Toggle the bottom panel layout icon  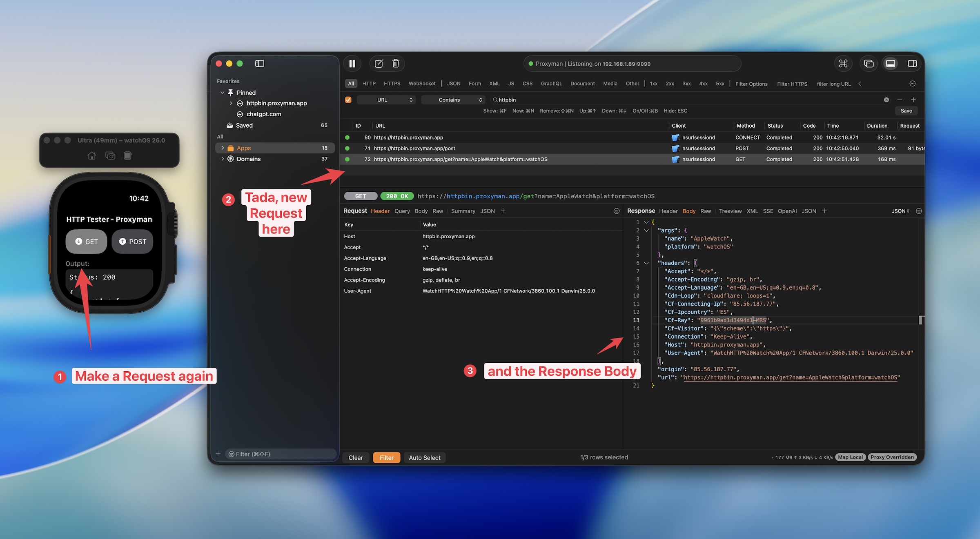891,64
